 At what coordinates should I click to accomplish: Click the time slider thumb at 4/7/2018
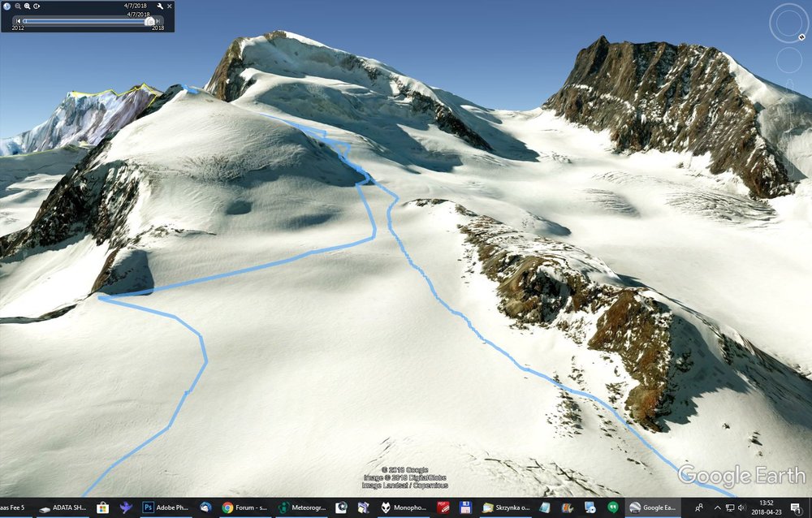149,21
